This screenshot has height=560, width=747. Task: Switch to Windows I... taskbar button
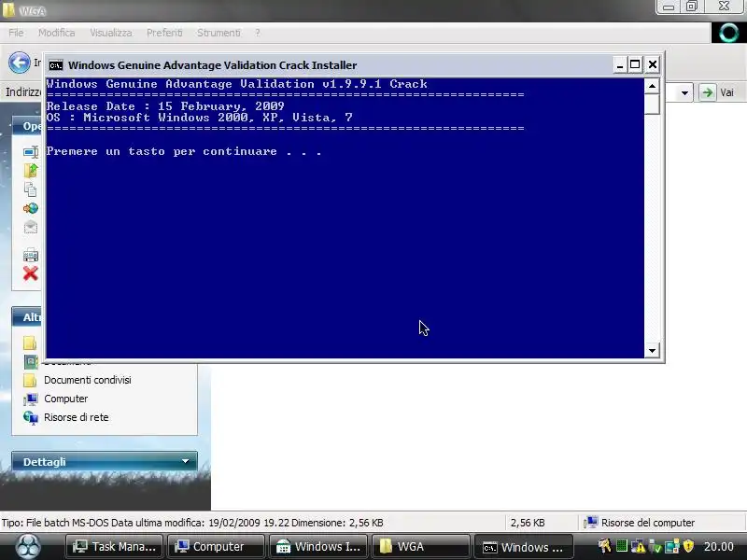tap(318, 546)
